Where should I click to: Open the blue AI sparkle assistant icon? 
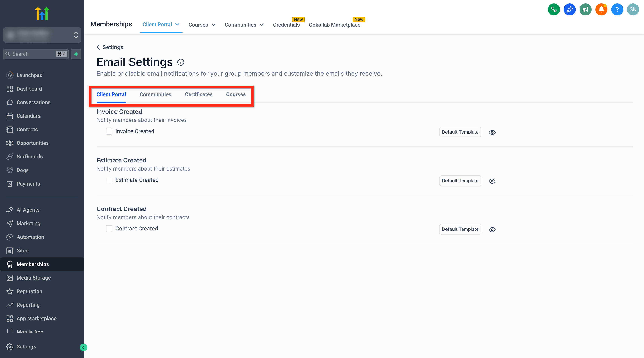pos(570,9)
